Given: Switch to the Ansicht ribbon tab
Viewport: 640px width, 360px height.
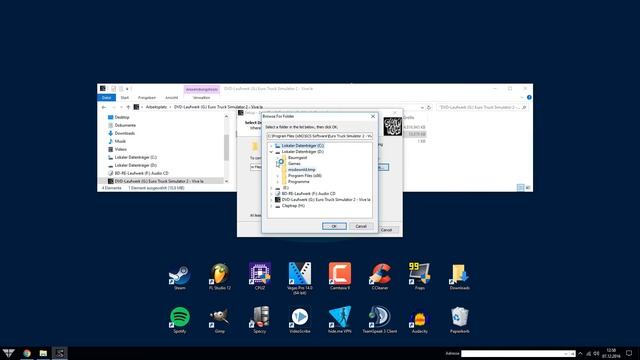Looking at the screenshot, I should pyautogui.click(x=171, y=98).
